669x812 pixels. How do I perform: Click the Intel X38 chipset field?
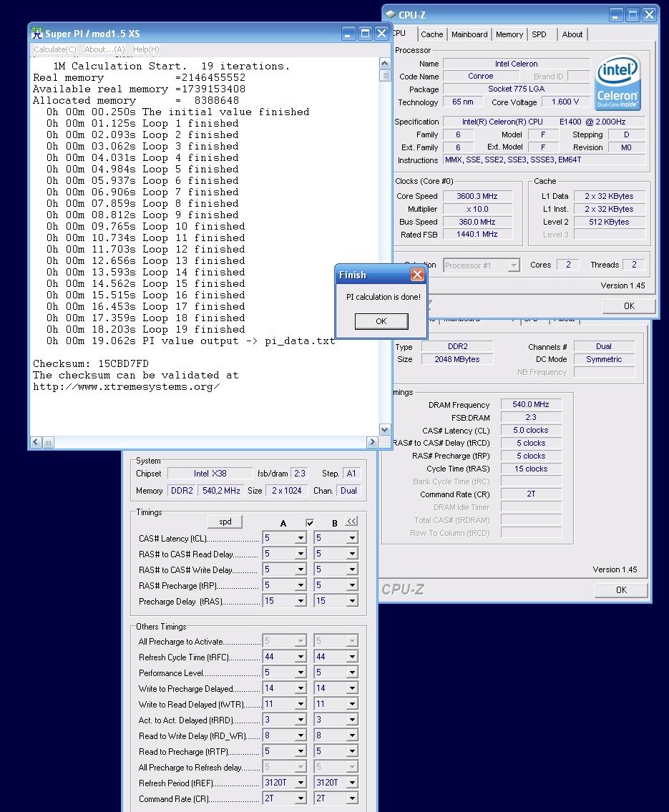[x=210, y=474]
